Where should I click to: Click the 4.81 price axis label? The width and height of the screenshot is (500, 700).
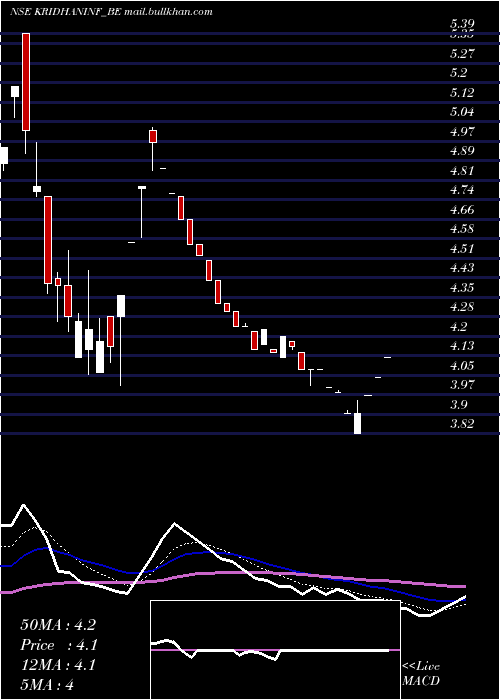[462, 171]
